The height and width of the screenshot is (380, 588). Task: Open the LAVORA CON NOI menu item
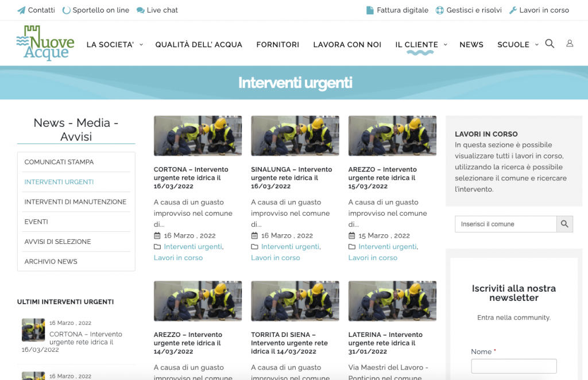click(347, 45)
